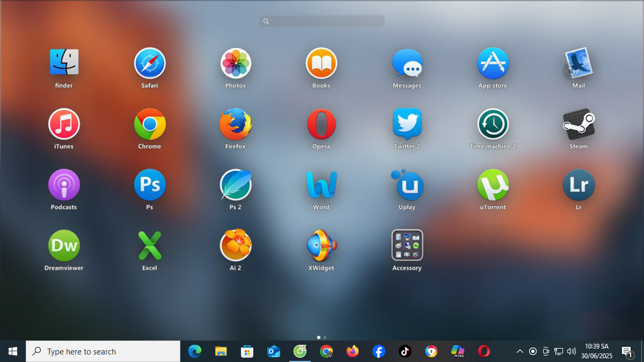Launch the Word app
The image size is (644, 362).
tap(321, 184)
